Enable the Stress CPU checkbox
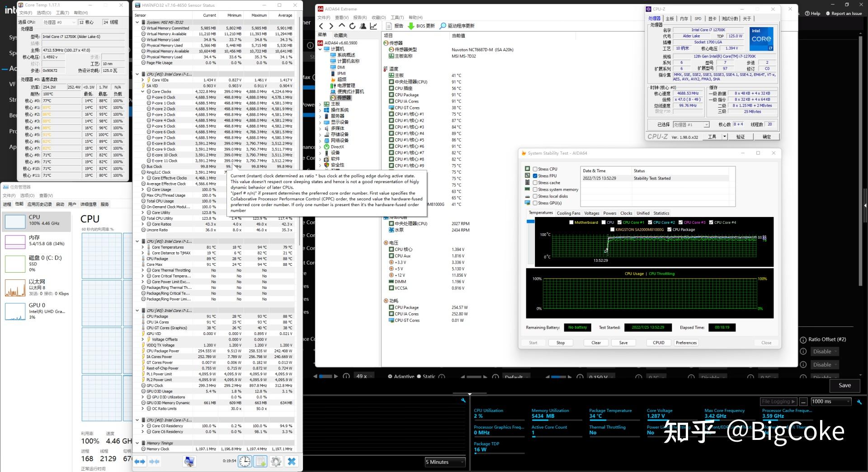 point(535,169)
